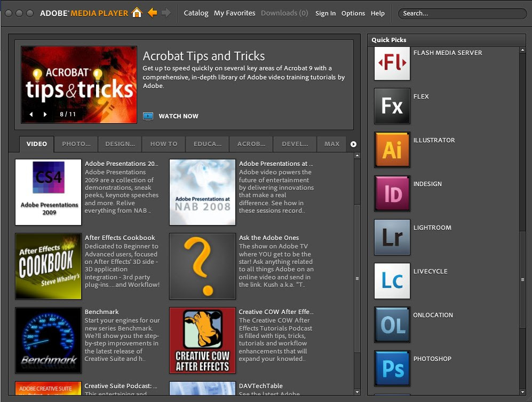Select the EDUCA... tab

[208, 144]
